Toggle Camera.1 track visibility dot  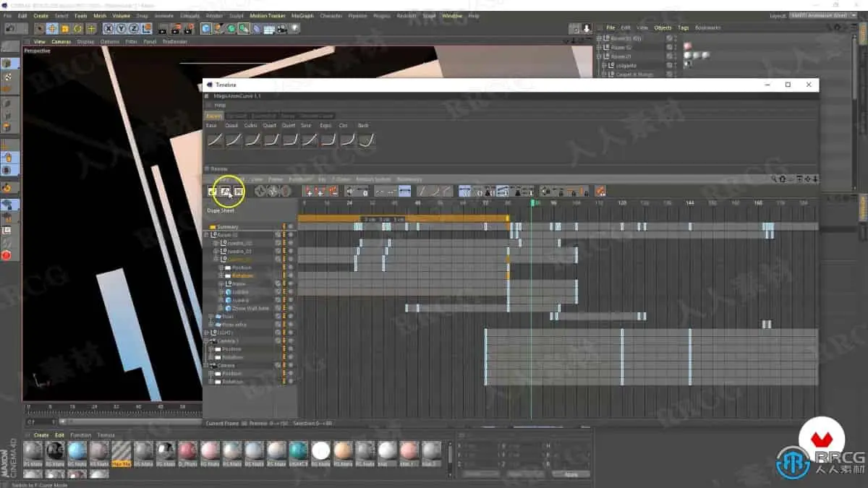click(x=291, y=341)
